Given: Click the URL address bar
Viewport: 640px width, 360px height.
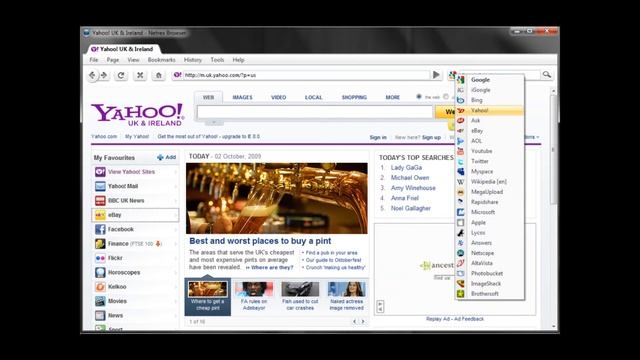Looking at the screenshot, I should 301,75.
